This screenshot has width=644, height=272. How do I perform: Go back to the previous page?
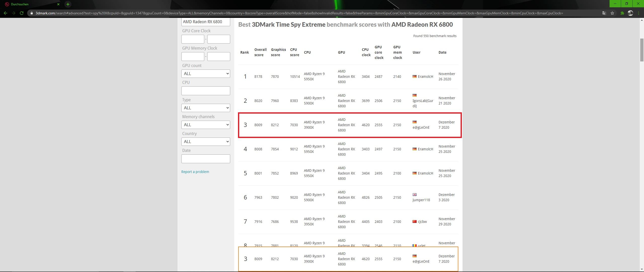click(x=6, y=13)
